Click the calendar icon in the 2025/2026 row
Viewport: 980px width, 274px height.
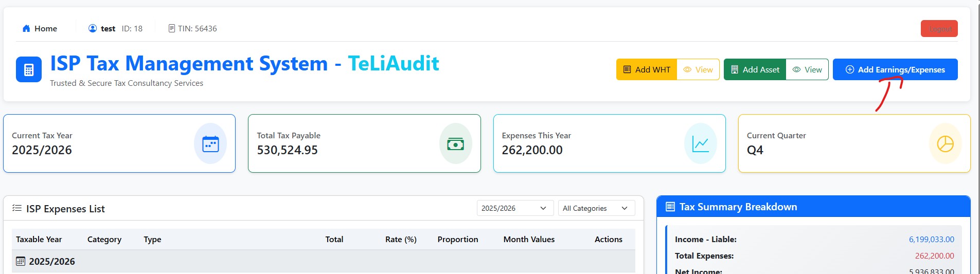tap(21, 261)
